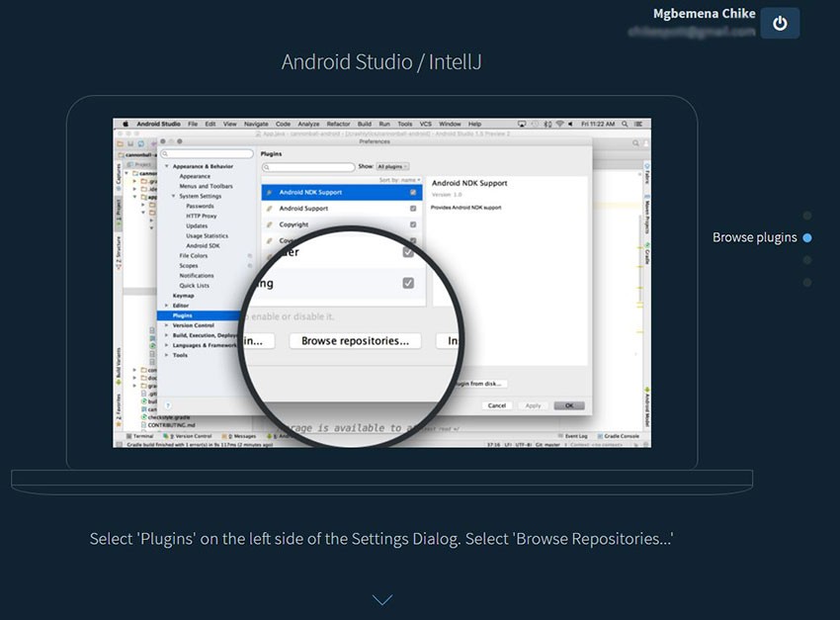This screenshot has width=840, height=620.
Task: Click the AirPlay display icon in menu bar
Action: click(x=522, y=124)
